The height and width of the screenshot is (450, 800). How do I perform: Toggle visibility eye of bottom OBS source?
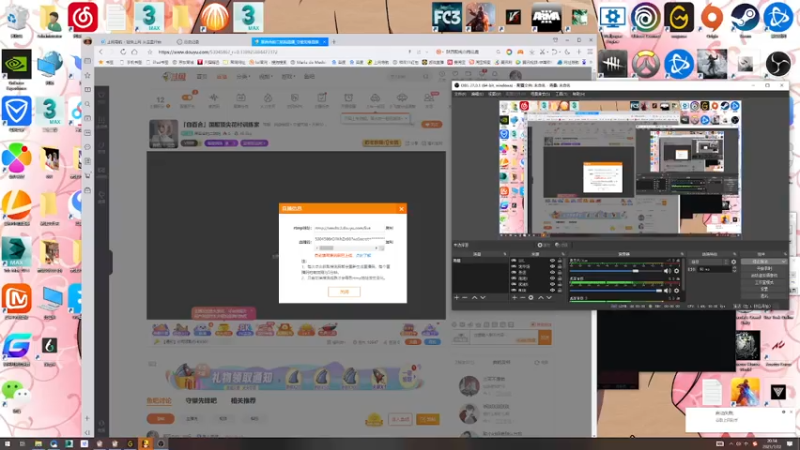click(x=552, y=290)
